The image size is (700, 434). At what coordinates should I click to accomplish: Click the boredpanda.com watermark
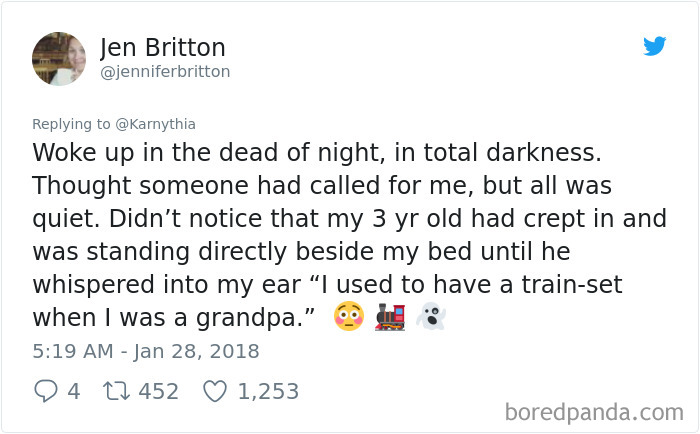pyautogui.click(x=594, y=411)
